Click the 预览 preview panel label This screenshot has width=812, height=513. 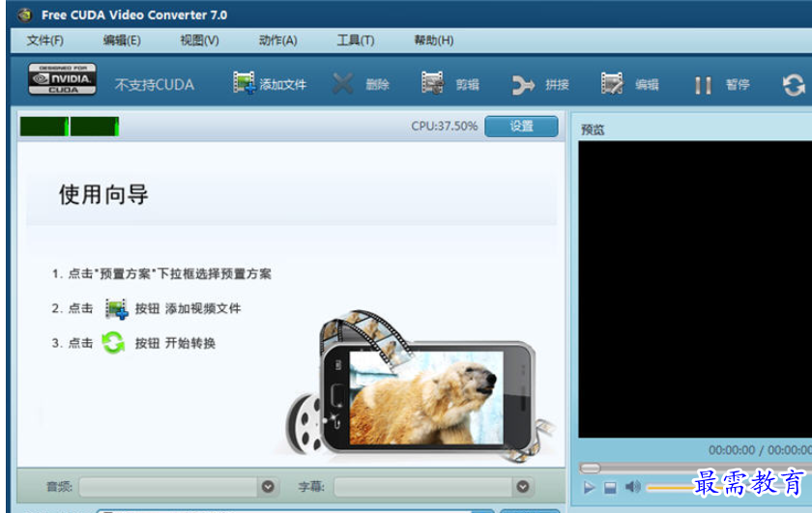[x=593, y=129]
